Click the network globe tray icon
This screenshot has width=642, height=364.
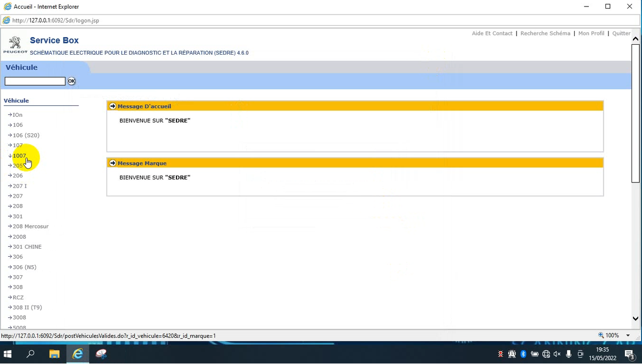pos(546,354)
